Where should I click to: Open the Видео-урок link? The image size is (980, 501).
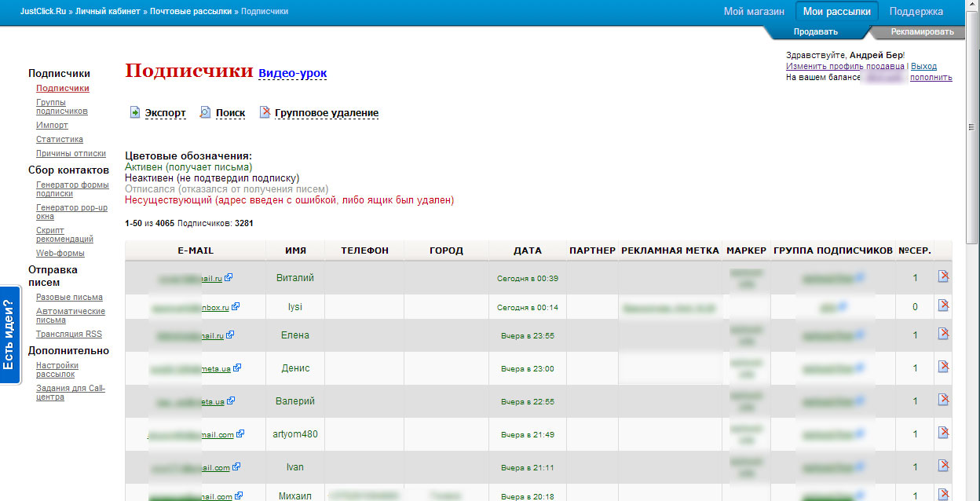[292, 73]
